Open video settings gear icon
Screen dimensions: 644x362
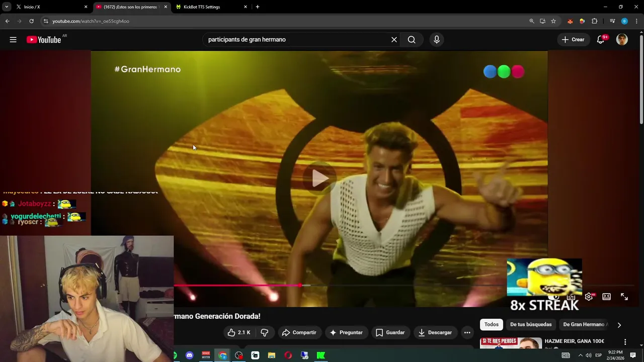589,297
